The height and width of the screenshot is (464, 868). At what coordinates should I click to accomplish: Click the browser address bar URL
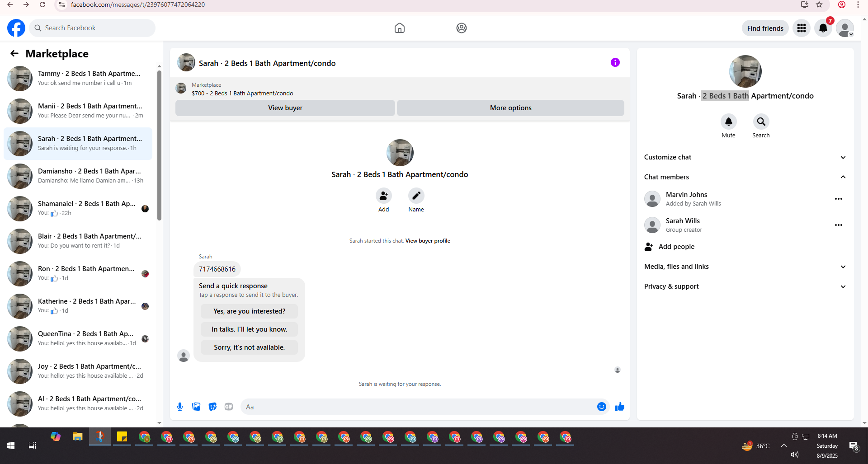click(x=138, y=5)
